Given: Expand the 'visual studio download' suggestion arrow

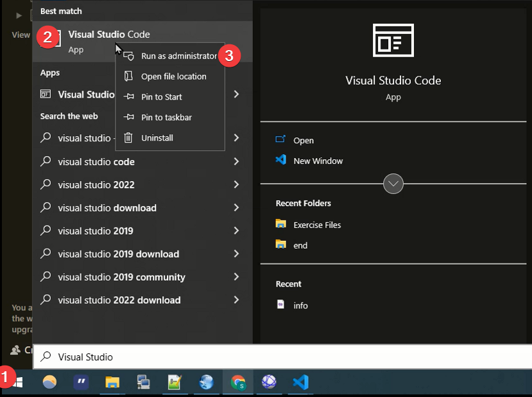Looking at the screenshot, I should 237,207.
